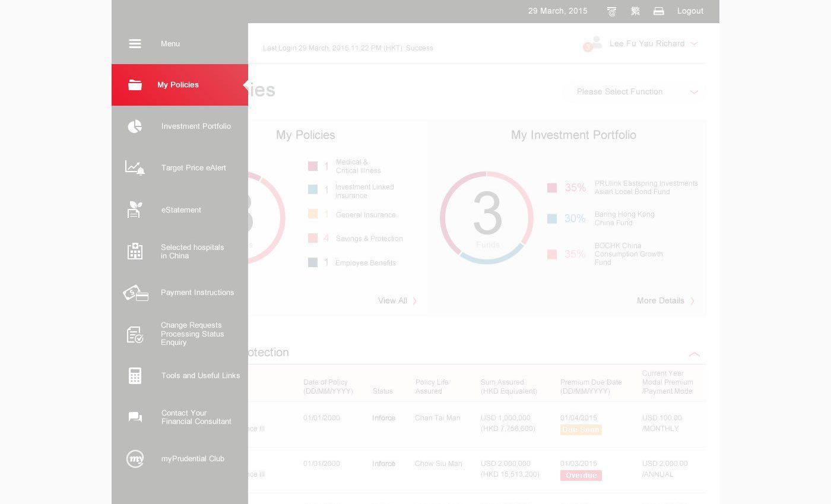Click the Premium Due Date column header
Screen dimensions: 831x504
(591, 387)
